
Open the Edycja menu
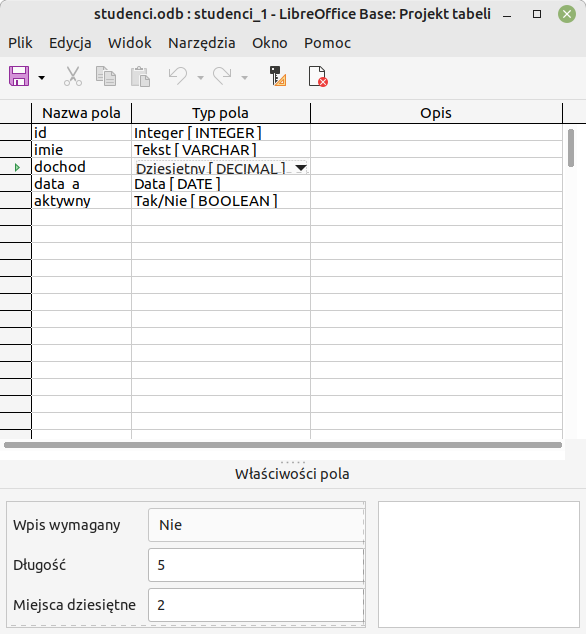[x=70, y=43]
